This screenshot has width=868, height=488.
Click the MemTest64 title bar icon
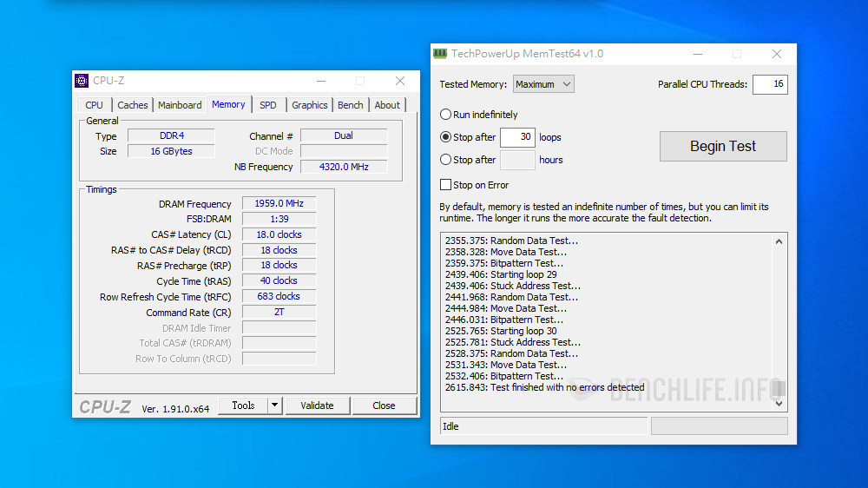pyautogui.click(x=440, y=54)
